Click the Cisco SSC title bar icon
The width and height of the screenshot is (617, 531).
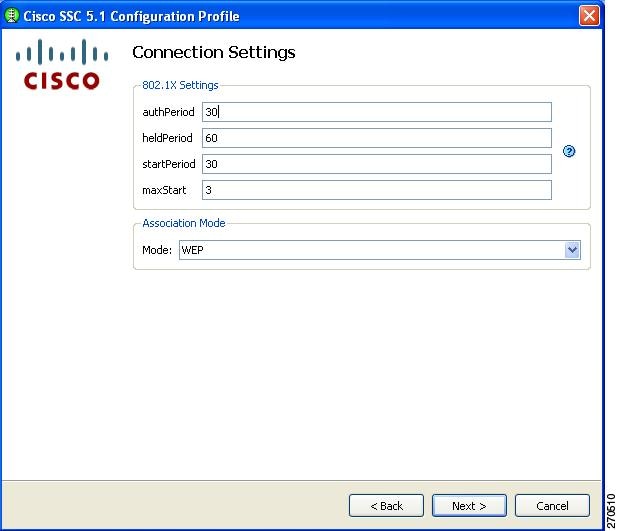click(11, 16)
